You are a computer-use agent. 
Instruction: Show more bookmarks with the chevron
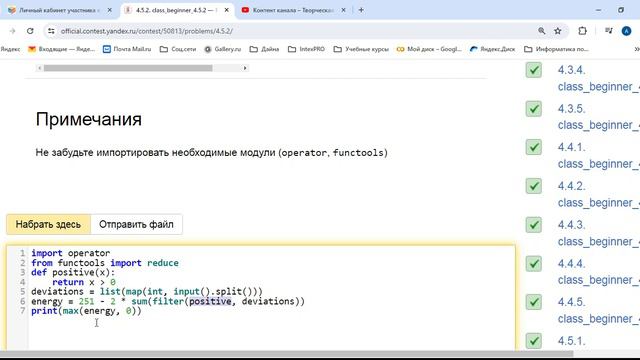coord(636,49)
